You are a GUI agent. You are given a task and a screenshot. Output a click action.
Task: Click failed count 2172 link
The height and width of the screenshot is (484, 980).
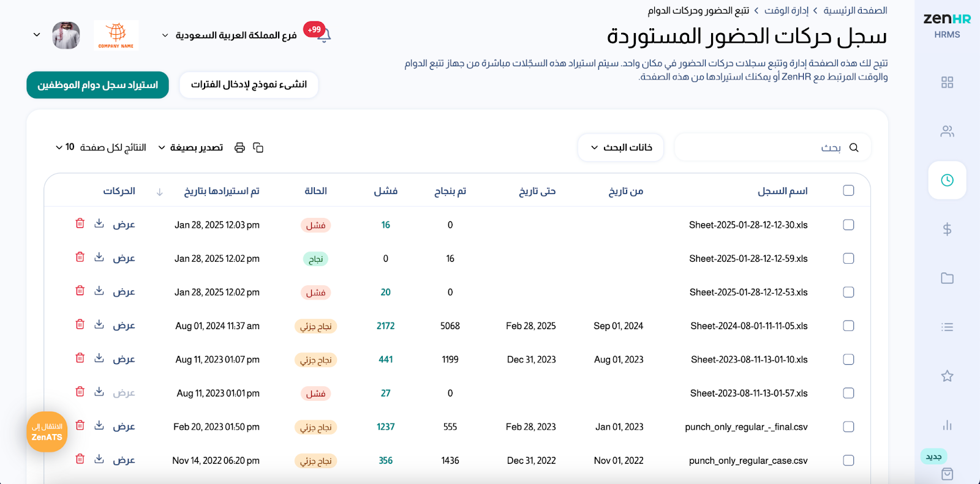pos(386,326)
